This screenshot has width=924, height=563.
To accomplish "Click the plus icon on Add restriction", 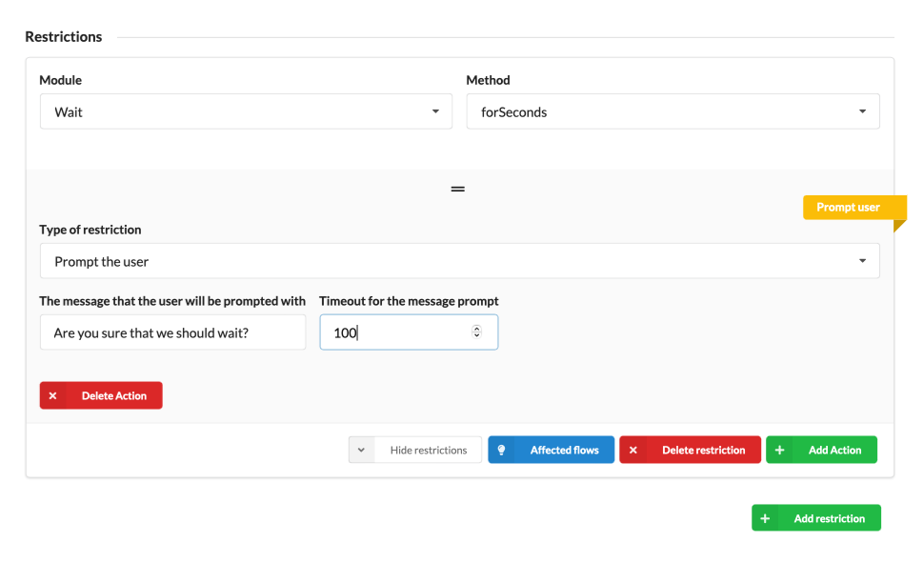I will pyautogui.click(x=765, y=518).
